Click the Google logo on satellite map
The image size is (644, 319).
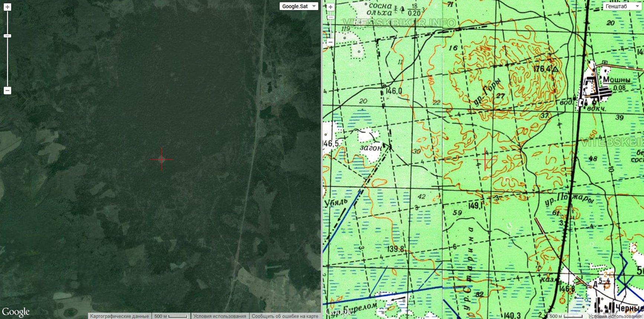(x=16, y=312)
